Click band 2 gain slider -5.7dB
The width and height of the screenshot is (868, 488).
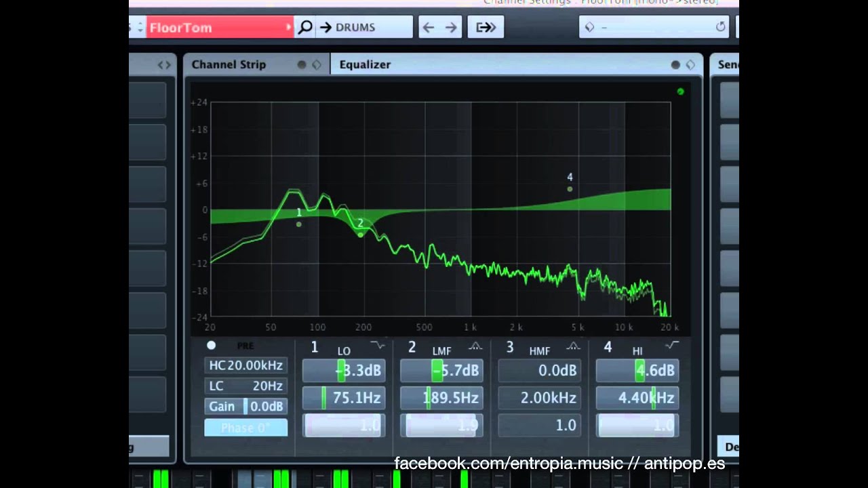click(x=441, y=371)
